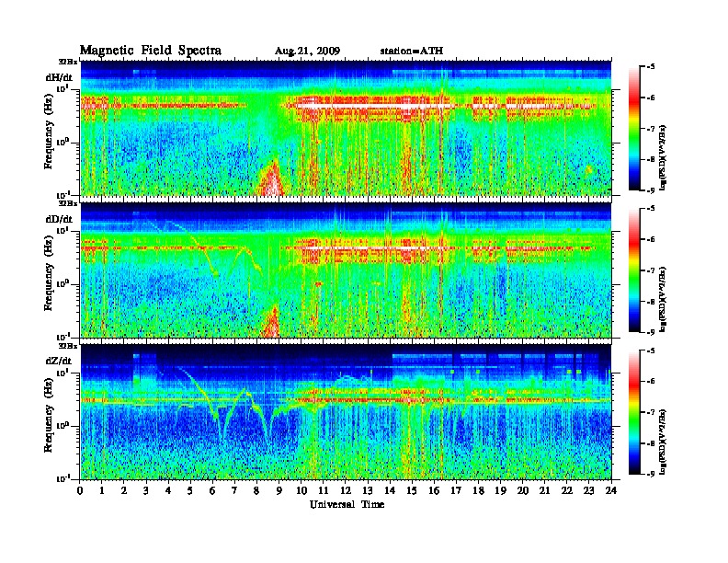Click the dH/dt panel color scale bar
The height and width of the screenshot is (563, 728).
633,129
